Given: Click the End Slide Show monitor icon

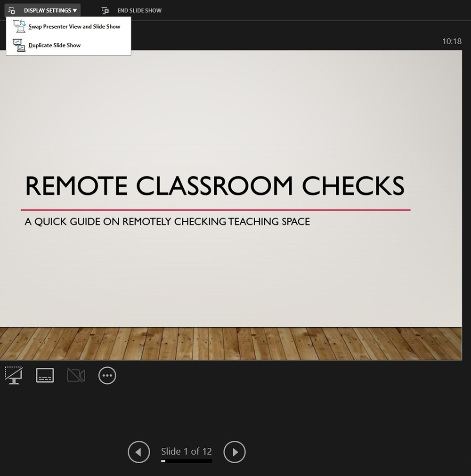Looking at the screenshot, I should [x=105, y=10].
